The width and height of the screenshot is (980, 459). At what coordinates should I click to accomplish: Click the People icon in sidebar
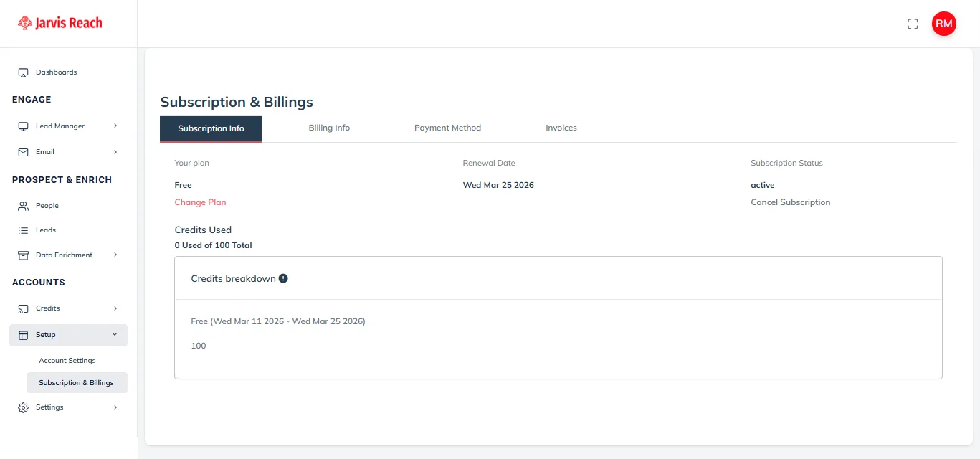point(23,206)
